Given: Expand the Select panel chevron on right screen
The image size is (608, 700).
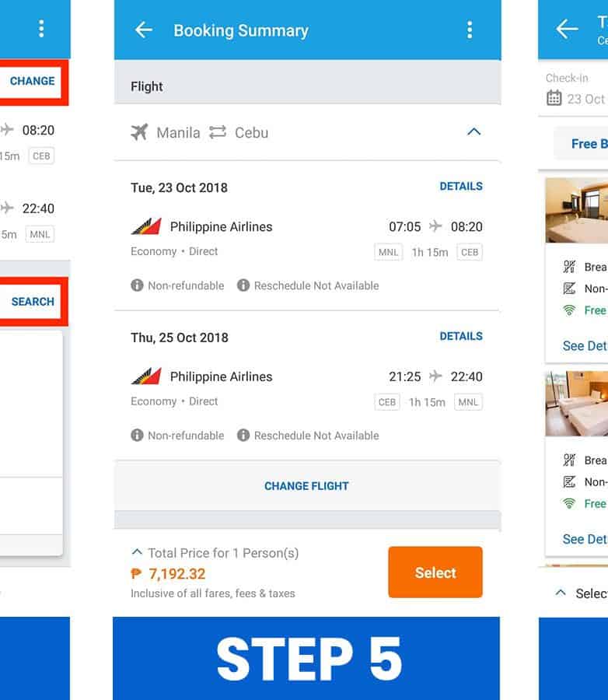Looking at the screenshot, I should [561, 593].
